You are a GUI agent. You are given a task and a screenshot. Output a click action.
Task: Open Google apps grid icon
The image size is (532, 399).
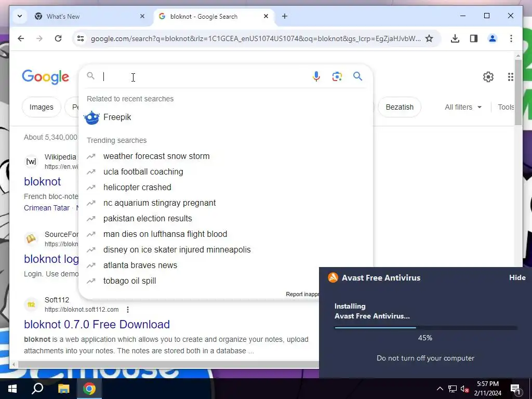point(510,77)
